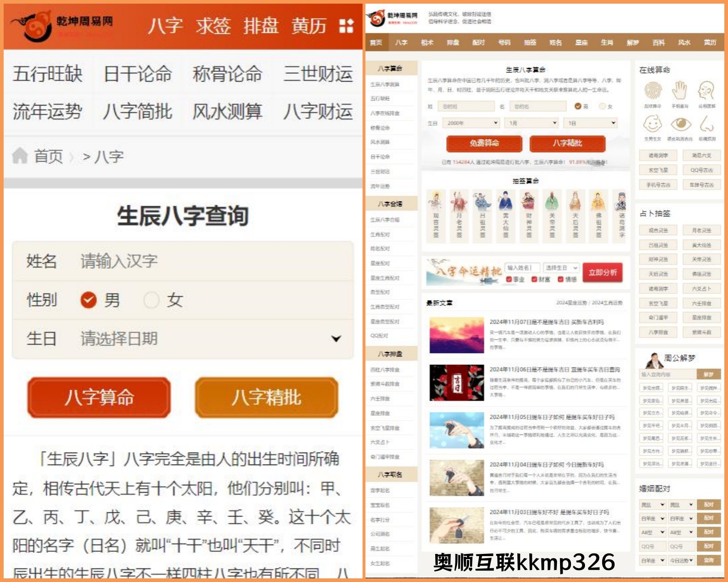Toggle the 财富 checkbox in 八字命运精批

535,279
